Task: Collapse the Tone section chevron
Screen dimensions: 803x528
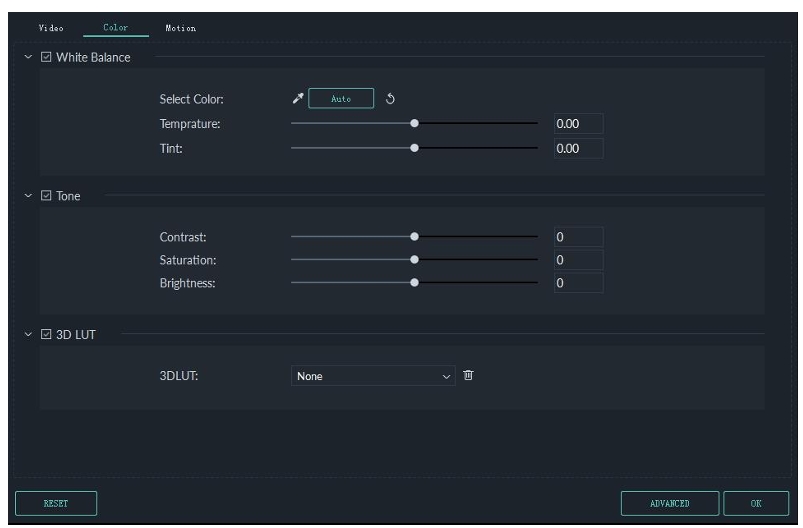Action: pos(28,196)
